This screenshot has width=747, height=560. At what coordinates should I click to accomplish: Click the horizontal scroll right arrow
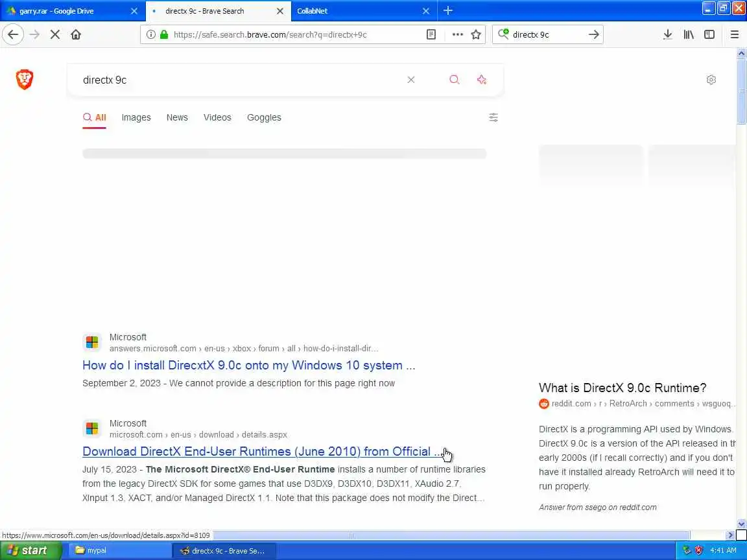(730, 535)
